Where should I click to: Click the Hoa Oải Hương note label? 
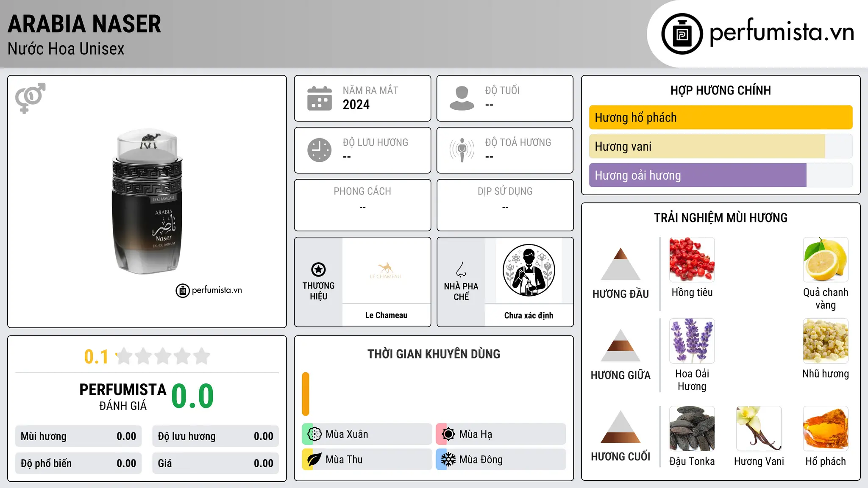(x=692, y=380)
